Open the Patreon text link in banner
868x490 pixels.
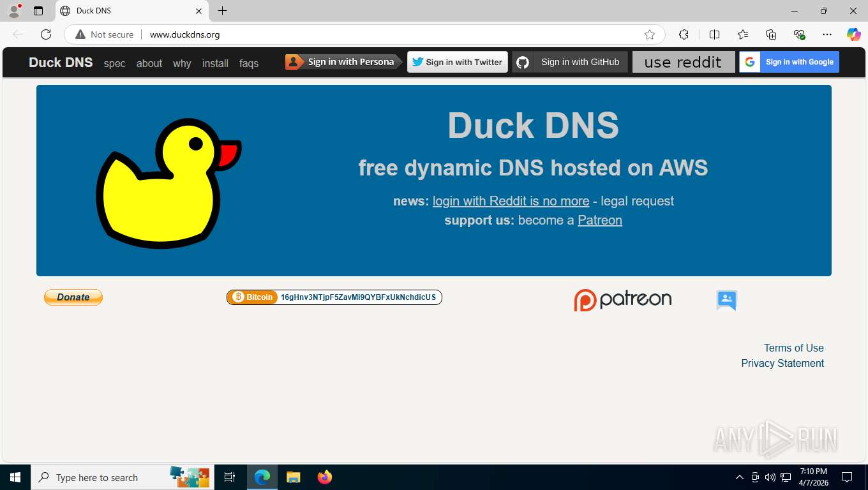point(600,220)
